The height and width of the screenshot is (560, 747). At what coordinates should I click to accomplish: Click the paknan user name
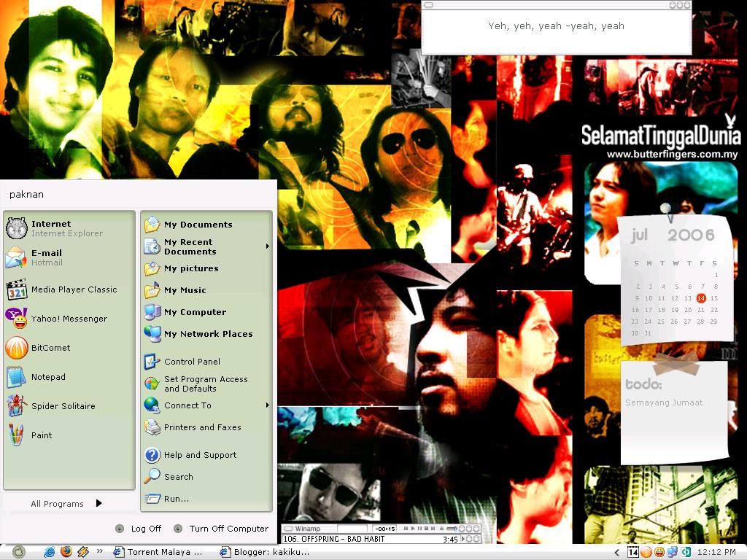point(27,194)
